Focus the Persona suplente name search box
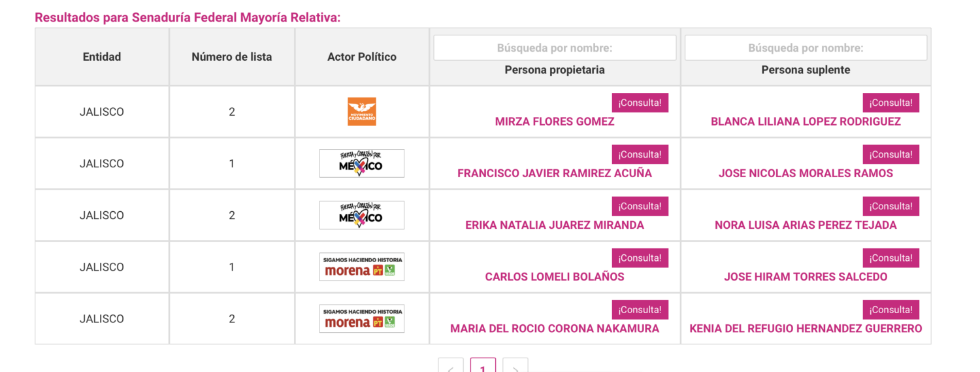 [806, 48]
